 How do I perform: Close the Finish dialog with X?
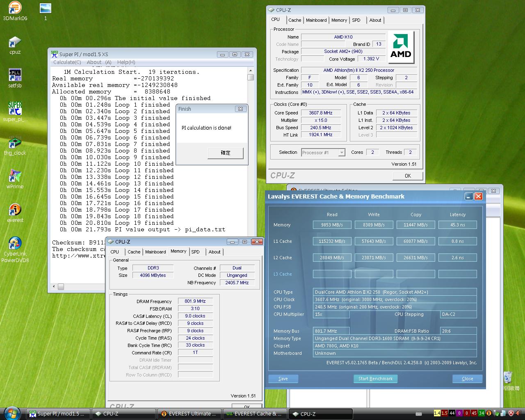click(x=240, y=109)
